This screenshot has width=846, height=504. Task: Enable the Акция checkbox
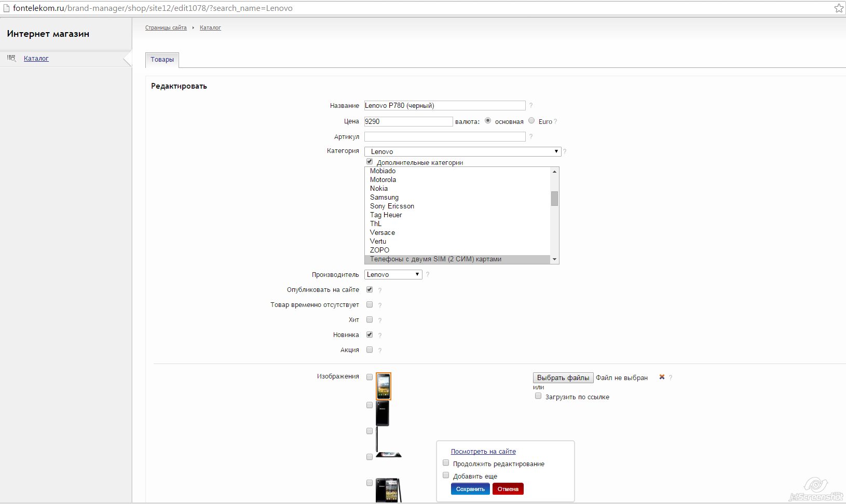370,349
